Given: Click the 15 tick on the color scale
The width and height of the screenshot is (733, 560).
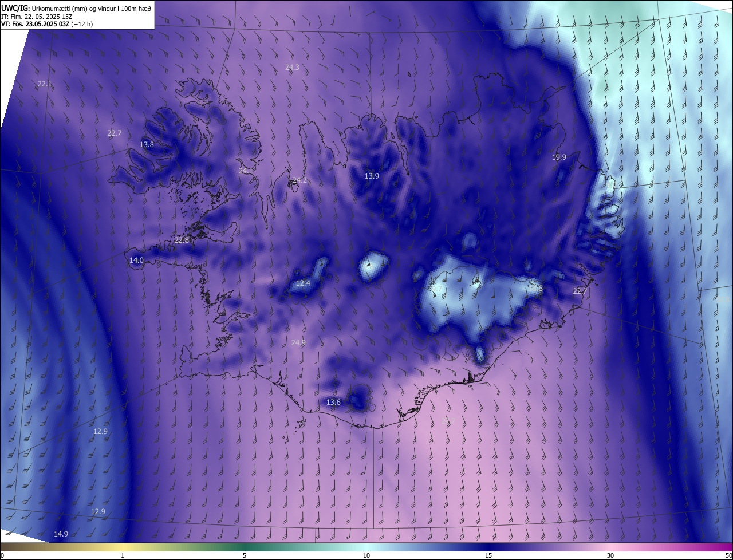Looking at the screenshot, I should (488, 555).
